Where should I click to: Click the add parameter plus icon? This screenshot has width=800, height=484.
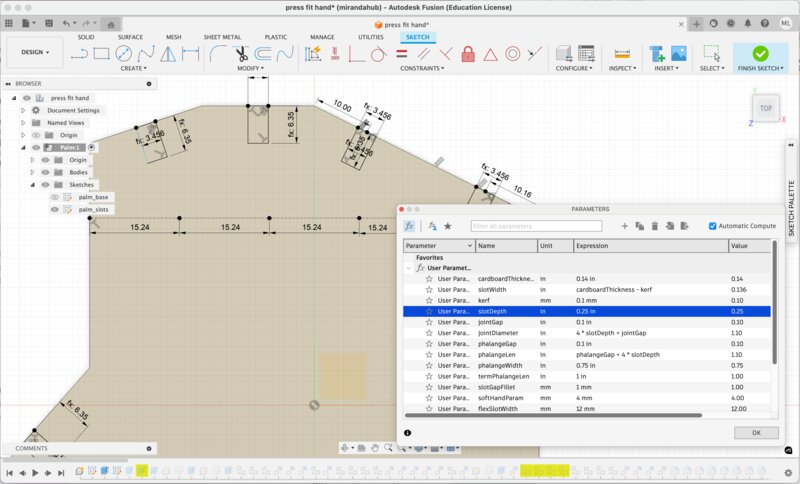tap(625, 226)
